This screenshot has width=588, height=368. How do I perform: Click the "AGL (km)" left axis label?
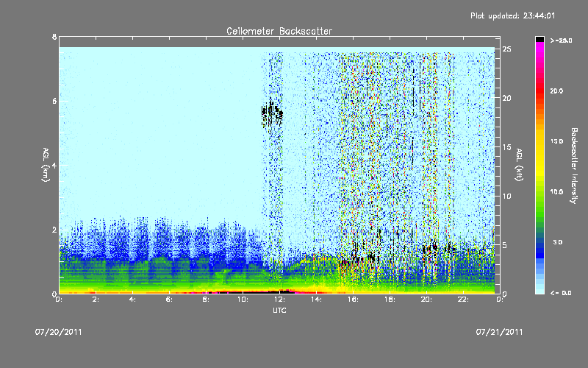46,165
